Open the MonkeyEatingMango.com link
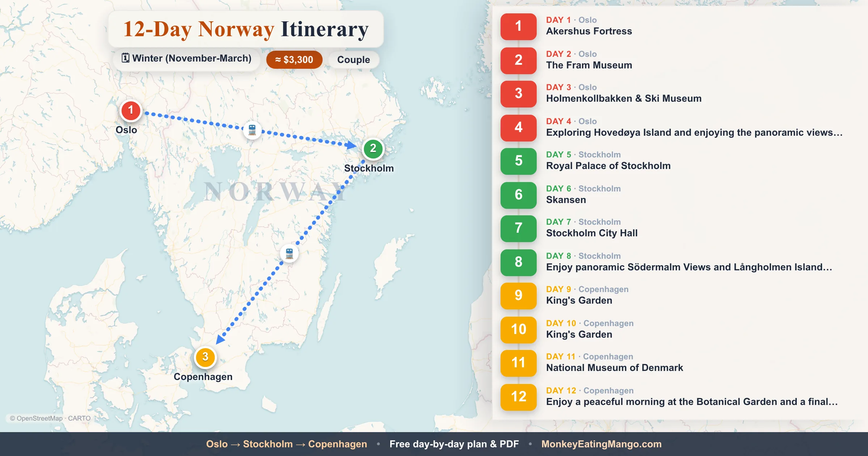 pyautogui.click(x=601, y=444)
